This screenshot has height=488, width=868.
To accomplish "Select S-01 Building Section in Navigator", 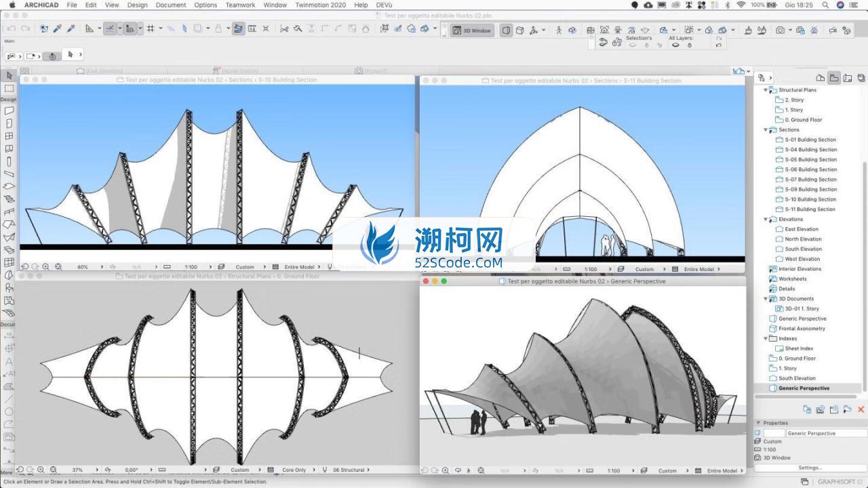I will click(x=810, y=140).
